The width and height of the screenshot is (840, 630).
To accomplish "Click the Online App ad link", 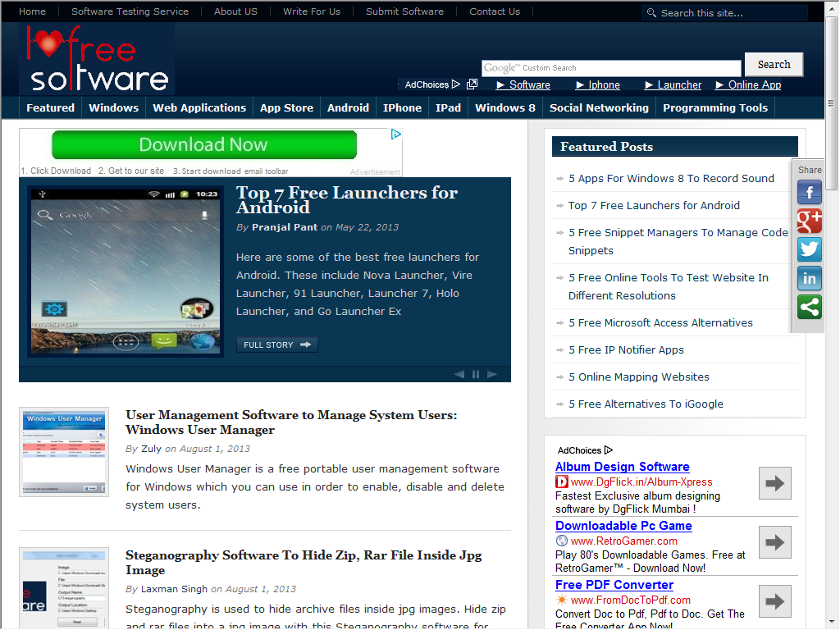I will click(x=748, y=84).
